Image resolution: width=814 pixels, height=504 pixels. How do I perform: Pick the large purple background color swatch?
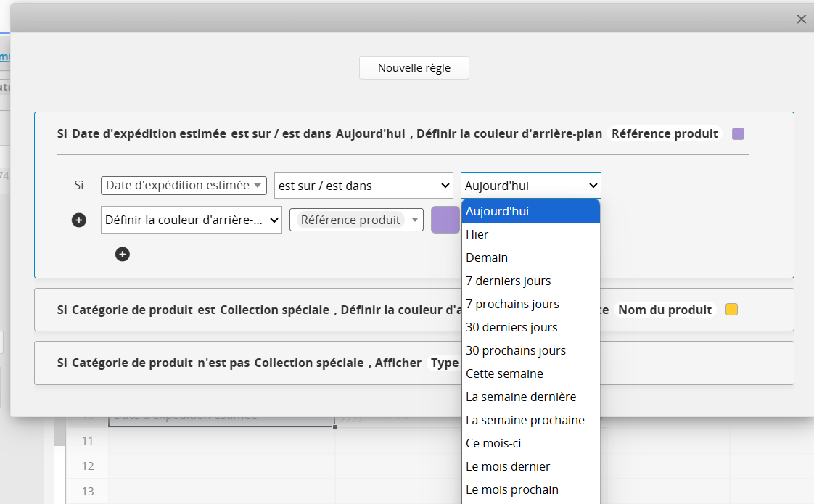click(445, 220)
